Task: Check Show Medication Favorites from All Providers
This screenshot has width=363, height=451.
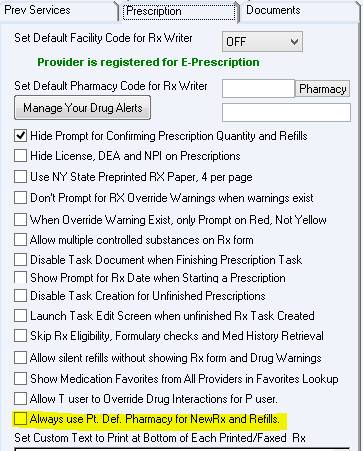Action: [x=20, y=378]
